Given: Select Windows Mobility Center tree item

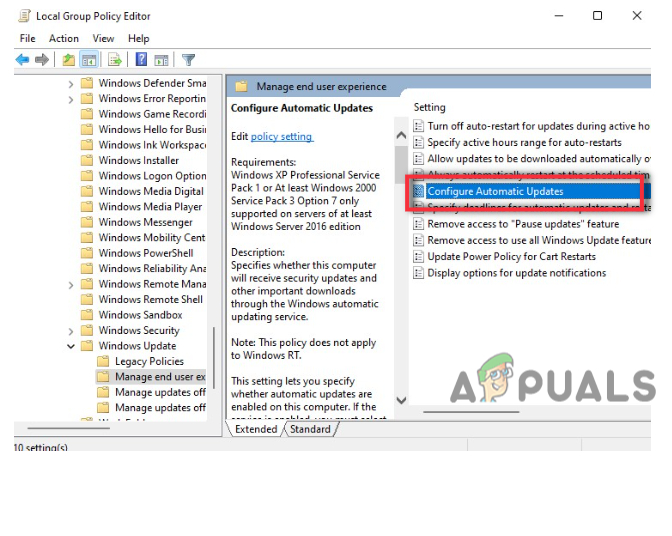Looking at the screenshot, I should click(x=152, y=237).
